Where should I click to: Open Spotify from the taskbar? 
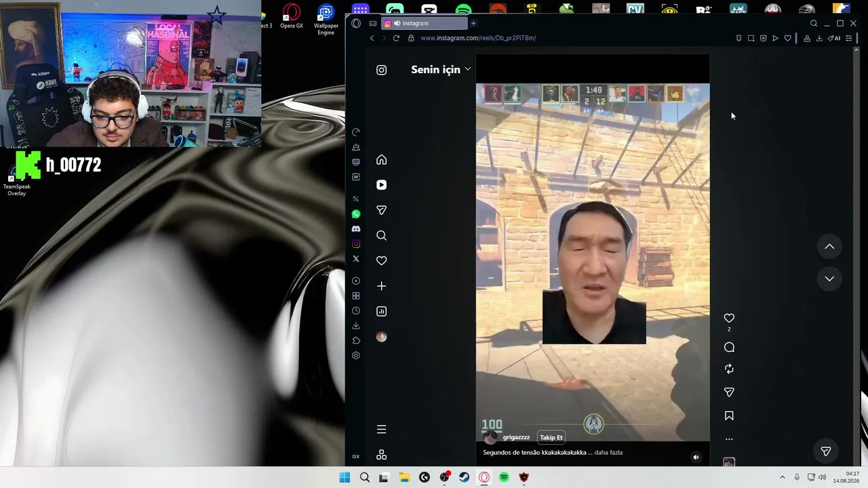(x=504, y=477)
